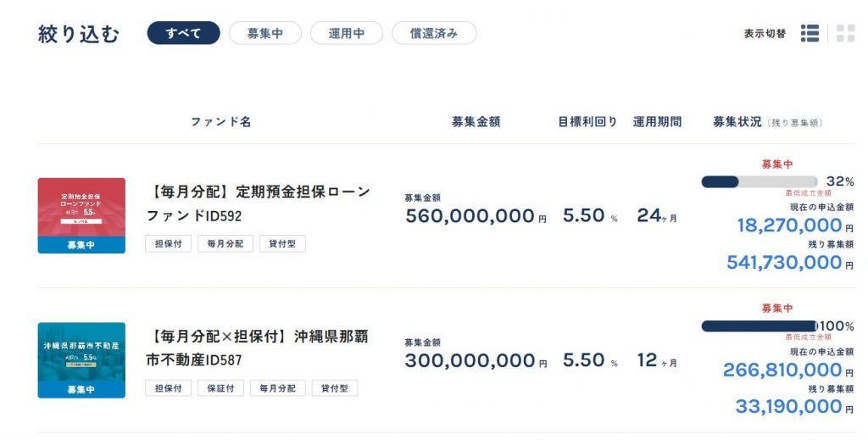Switch to list view icon

tap(810, 33)
